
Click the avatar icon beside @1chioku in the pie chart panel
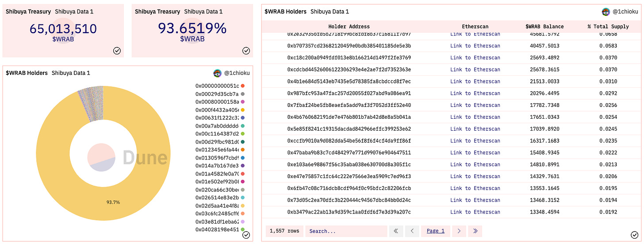(217, 73)
